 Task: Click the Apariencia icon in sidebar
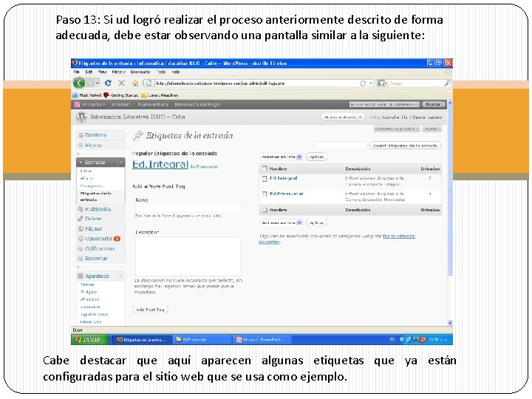(81, 276)
